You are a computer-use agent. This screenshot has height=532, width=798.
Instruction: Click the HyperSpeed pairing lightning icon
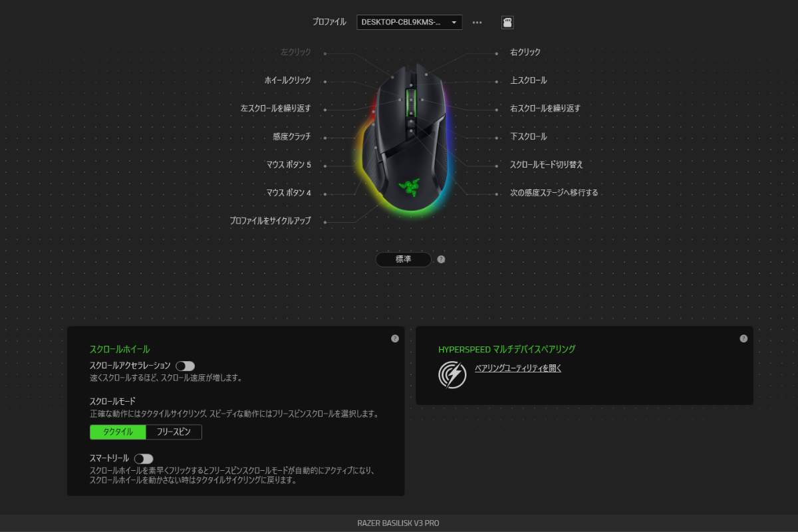coord(452,375)
